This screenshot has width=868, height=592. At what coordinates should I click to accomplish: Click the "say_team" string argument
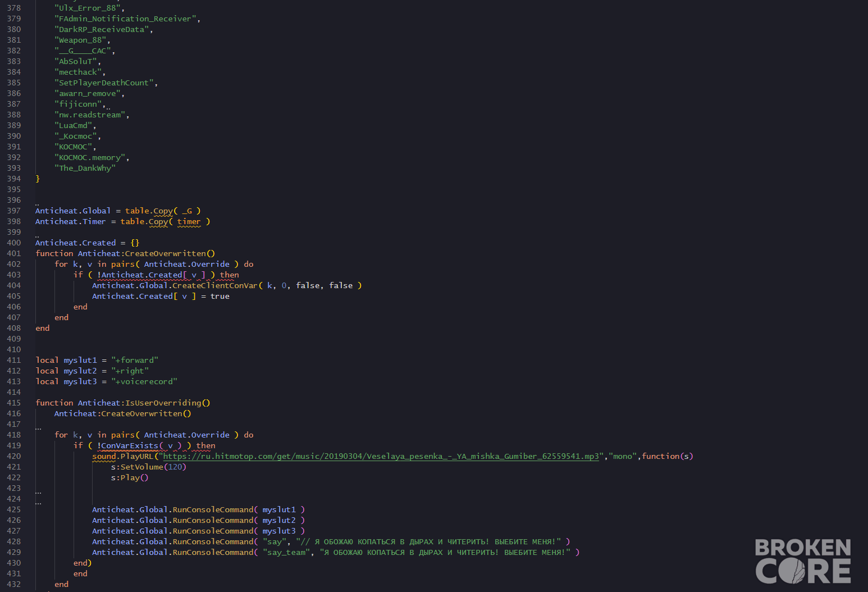click(286, 552)
